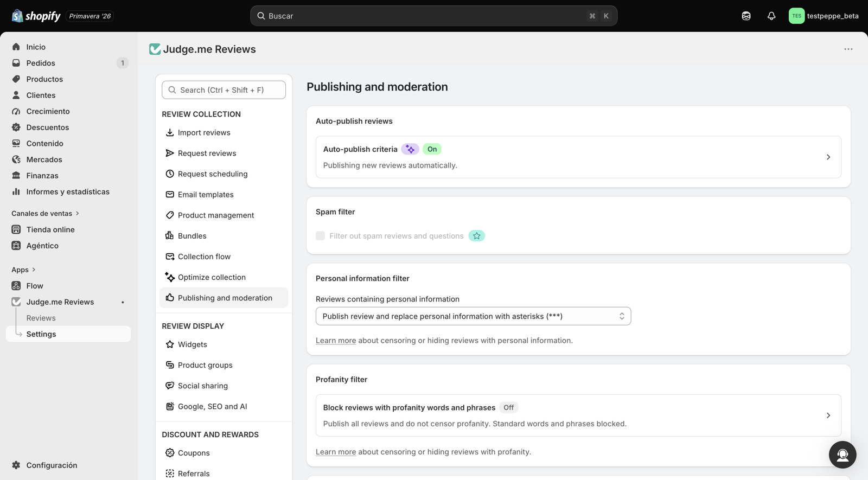Open the support chat bubble
Viewport: 868px width, 480px height.
842,455
